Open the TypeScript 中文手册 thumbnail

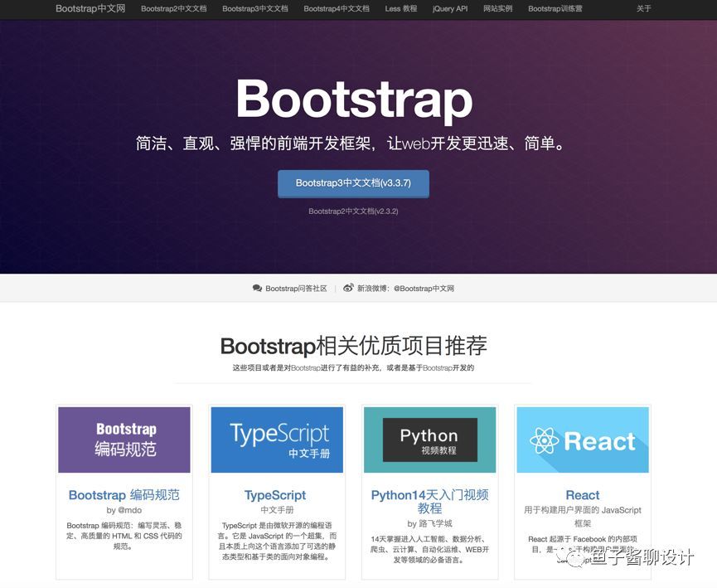point(277,440)
